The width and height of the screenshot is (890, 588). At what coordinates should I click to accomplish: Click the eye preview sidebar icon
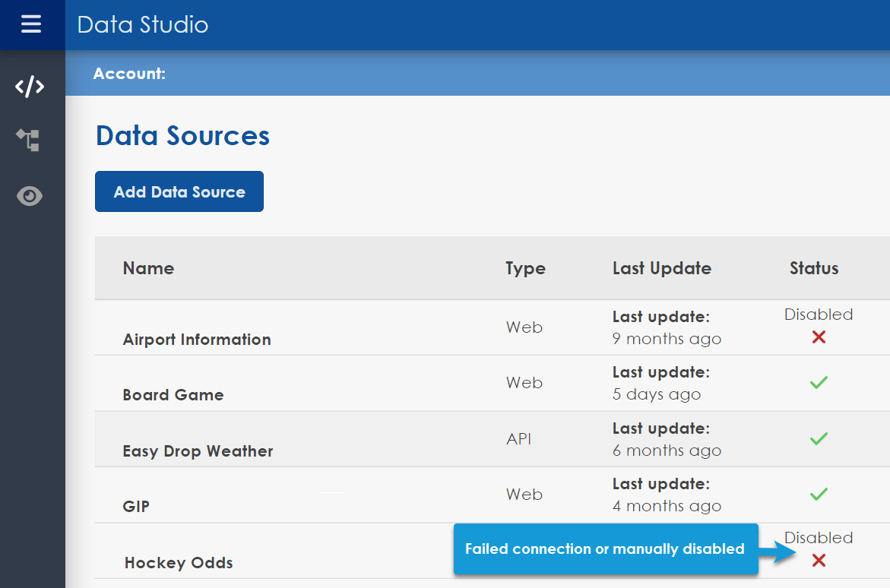coord(30,197)
